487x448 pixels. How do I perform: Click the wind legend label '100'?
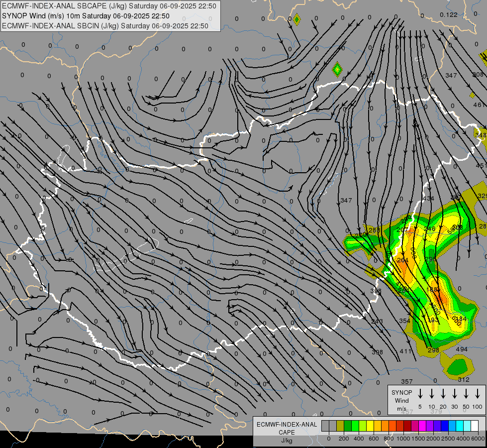tap(478, 407)
